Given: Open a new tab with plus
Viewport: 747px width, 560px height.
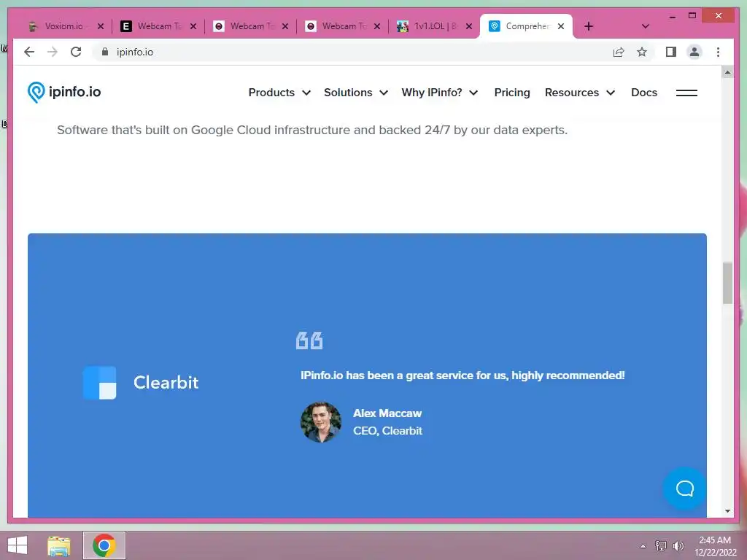Looking at the screenshot, I should coord(589,26).
